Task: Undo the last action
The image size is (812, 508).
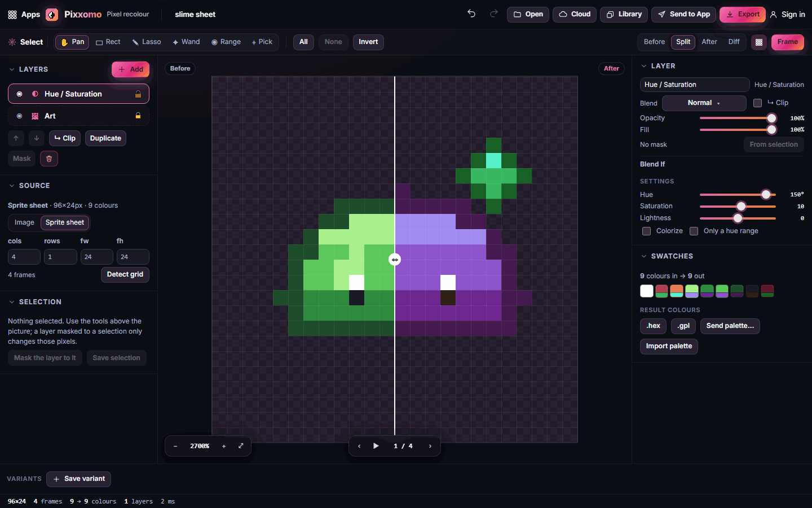Action: [x=471, y=14]
